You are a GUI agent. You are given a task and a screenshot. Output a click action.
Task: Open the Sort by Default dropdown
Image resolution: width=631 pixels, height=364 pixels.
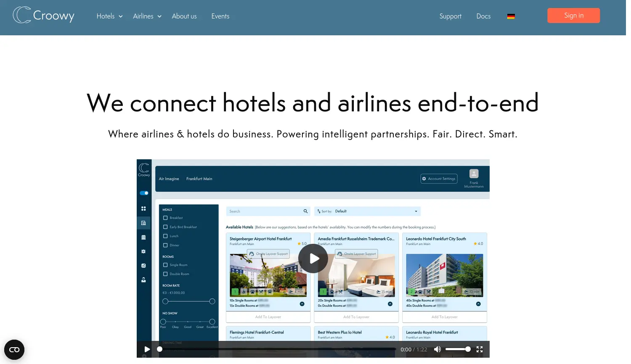tap(367, 211)
